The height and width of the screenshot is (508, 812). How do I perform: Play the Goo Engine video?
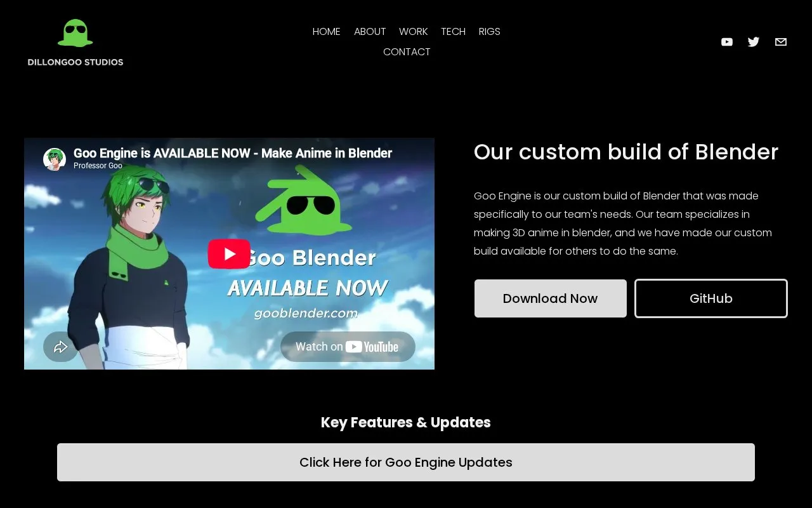click(x=229, y=254)
